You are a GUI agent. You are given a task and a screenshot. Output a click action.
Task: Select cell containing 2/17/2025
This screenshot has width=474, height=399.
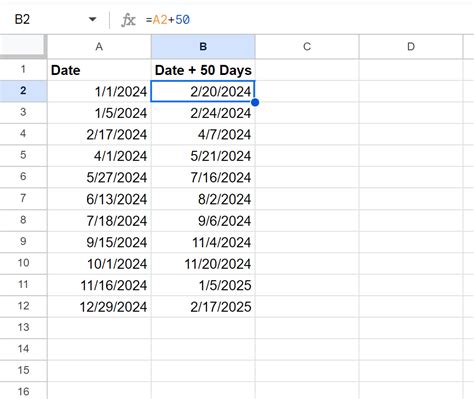pyautogui.click(x=203, y=307)
